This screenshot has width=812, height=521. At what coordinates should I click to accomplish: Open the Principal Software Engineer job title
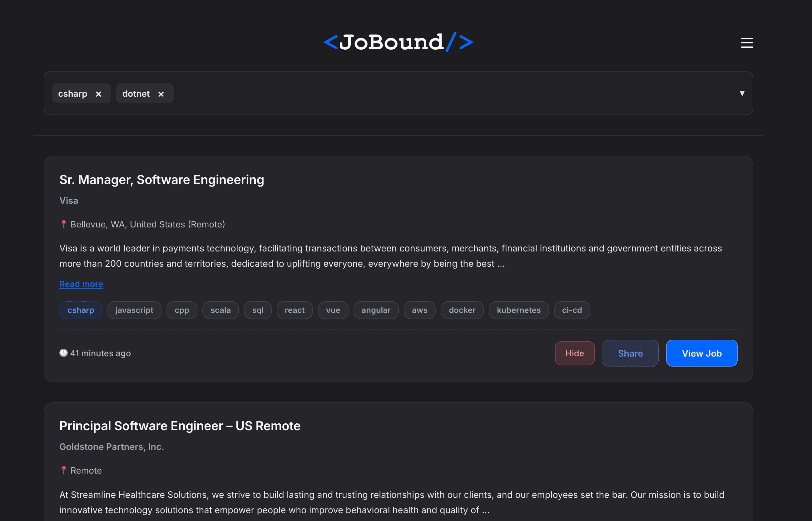click(180, 426)
